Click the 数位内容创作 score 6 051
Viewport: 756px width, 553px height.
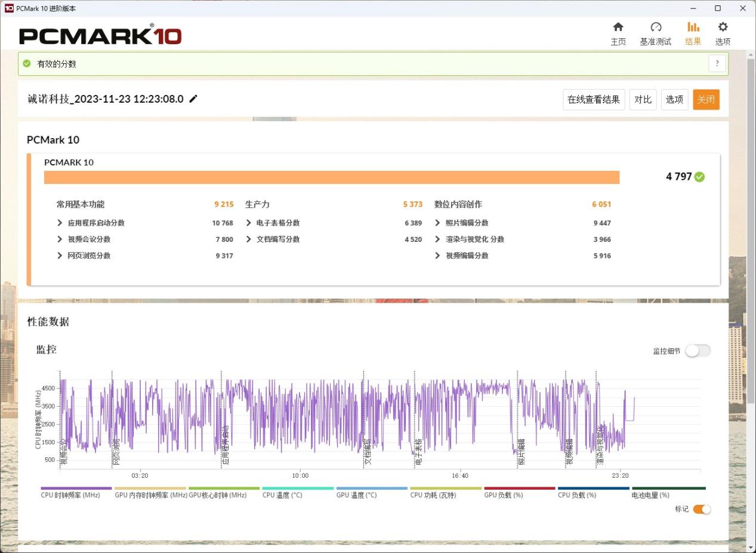(601, 204)
